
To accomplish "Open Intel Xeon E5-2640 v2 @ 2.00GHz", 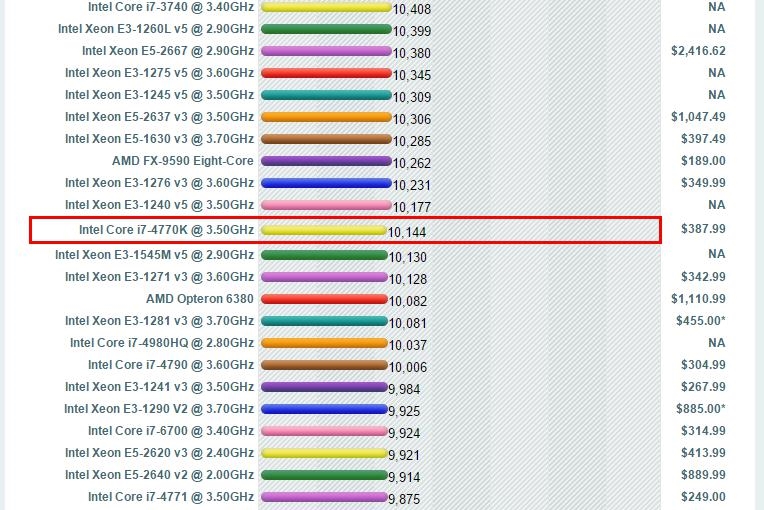I will click(x=159, y=474).
